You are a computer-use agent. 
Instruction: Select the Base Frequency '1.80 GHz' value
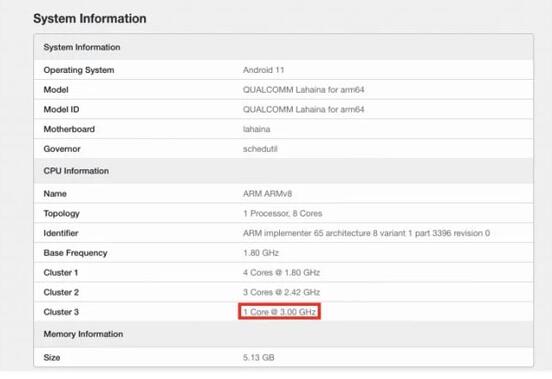click(x=261, y=253)
